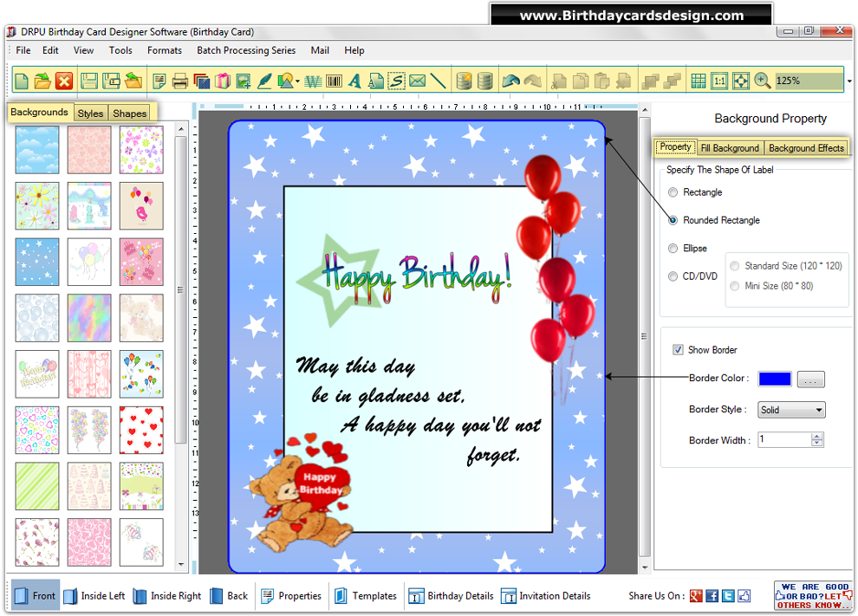
Task: Click the blue Border Color swatch
Action: tap(774, 379)
